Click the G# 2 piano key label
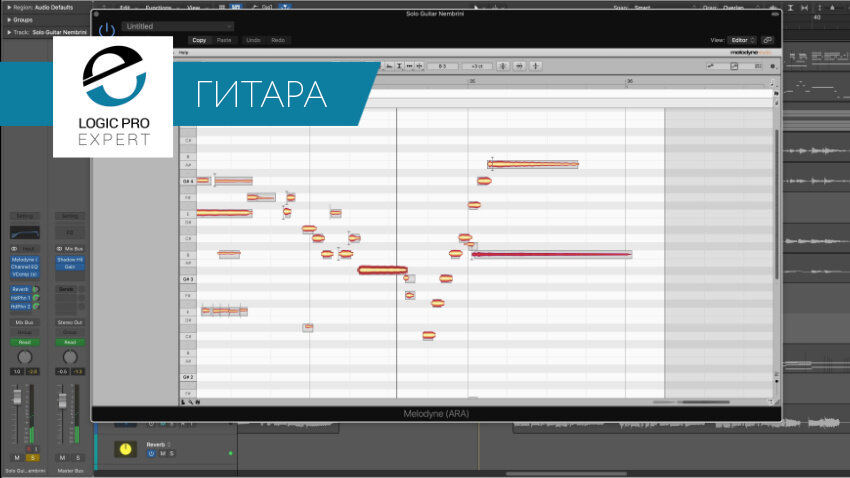Viewport: 850px width, 478px height. point(188,377)
